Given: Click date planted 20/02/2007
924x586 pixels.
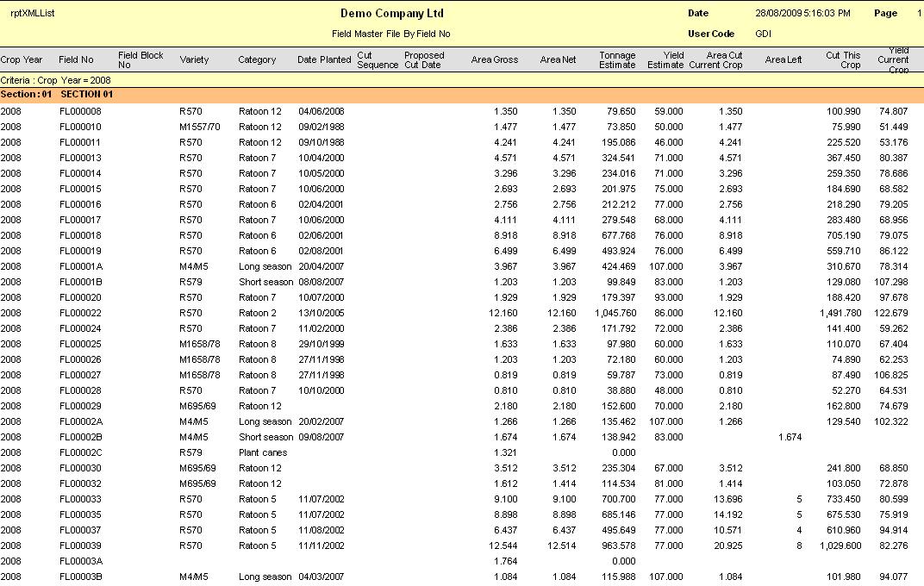Looking at the screenshot, I should pyautogui.click(x=322, y=421).
